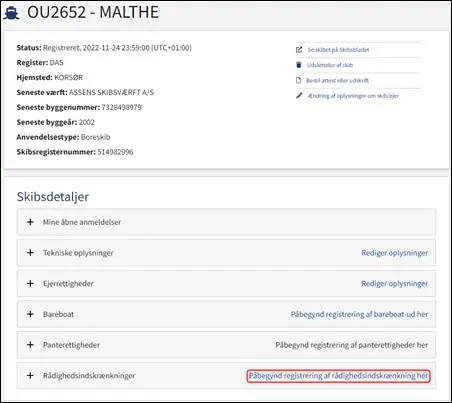This screenshot has width=452, height=403.
Task: Click the external link icon for Skibsbladet
Action: point(299,50)
